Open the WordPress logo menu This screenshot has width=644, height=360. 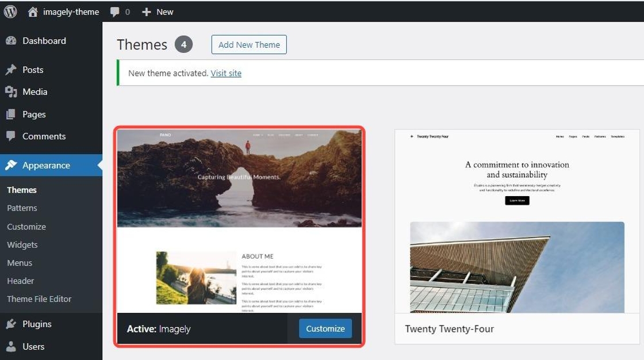[10, 11]
